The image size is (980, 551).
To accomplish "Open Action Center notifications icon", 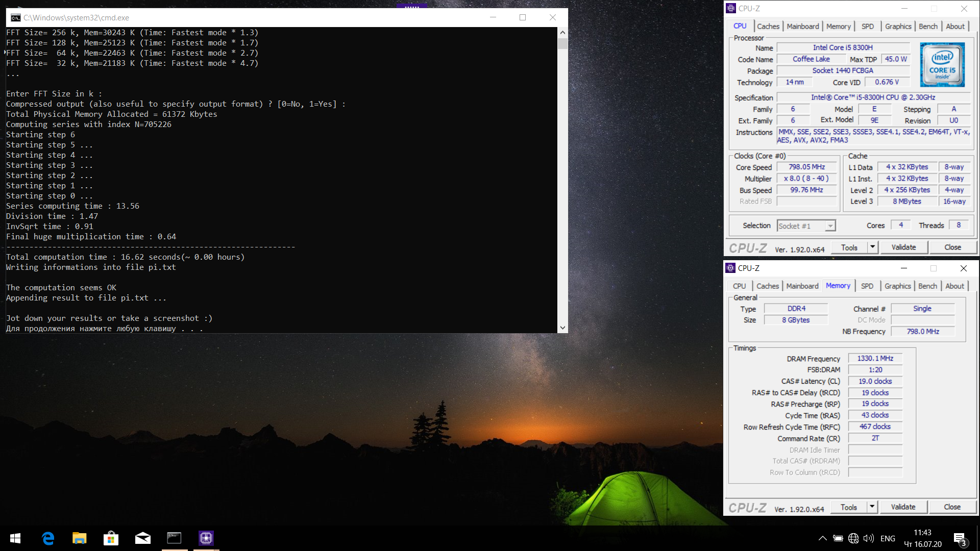I will (x=960, y=539).
